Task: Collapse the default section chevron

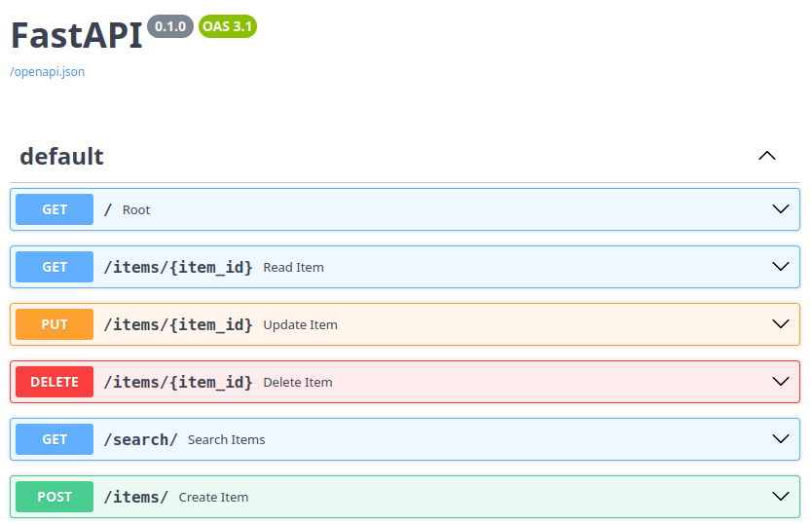Action: coord(767,156)
